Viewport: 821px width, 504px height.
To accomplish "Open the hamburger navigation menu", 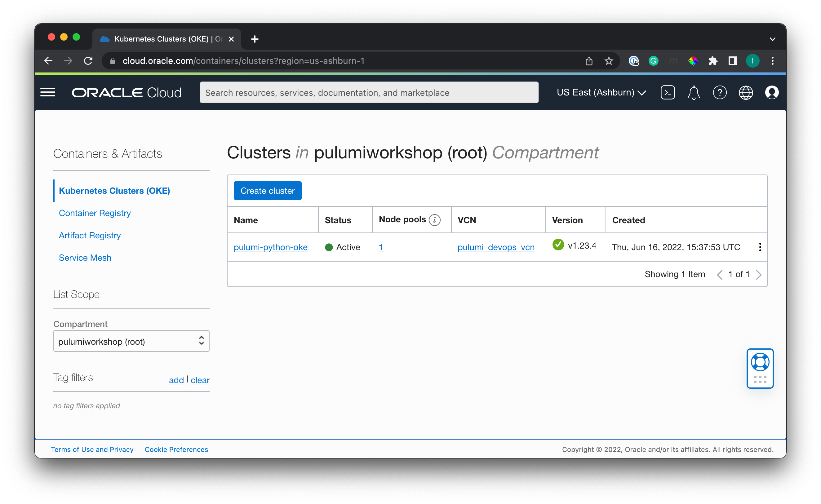I will click(x=48, y=92).
